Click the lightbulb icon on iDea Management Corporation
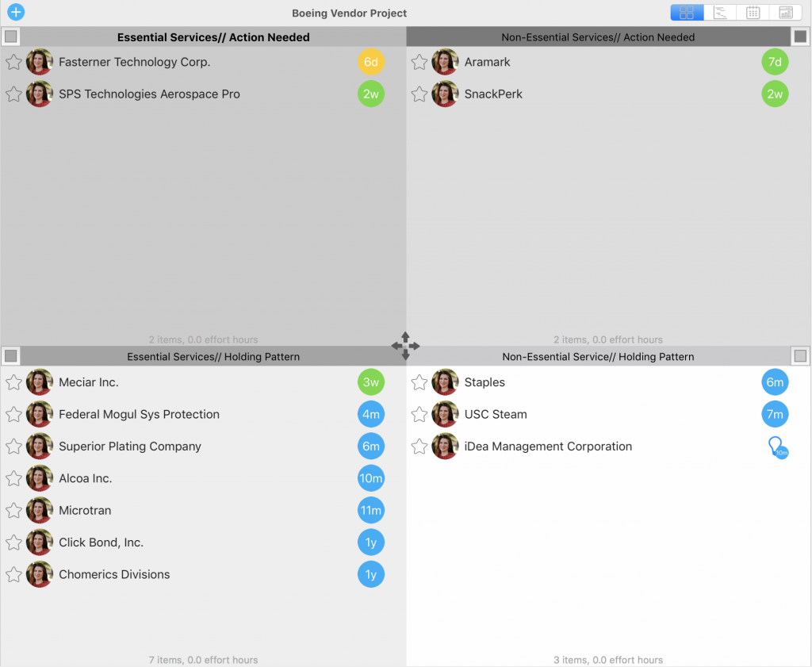Viewport: 812px width, 667px height. (x=777, y=447)
